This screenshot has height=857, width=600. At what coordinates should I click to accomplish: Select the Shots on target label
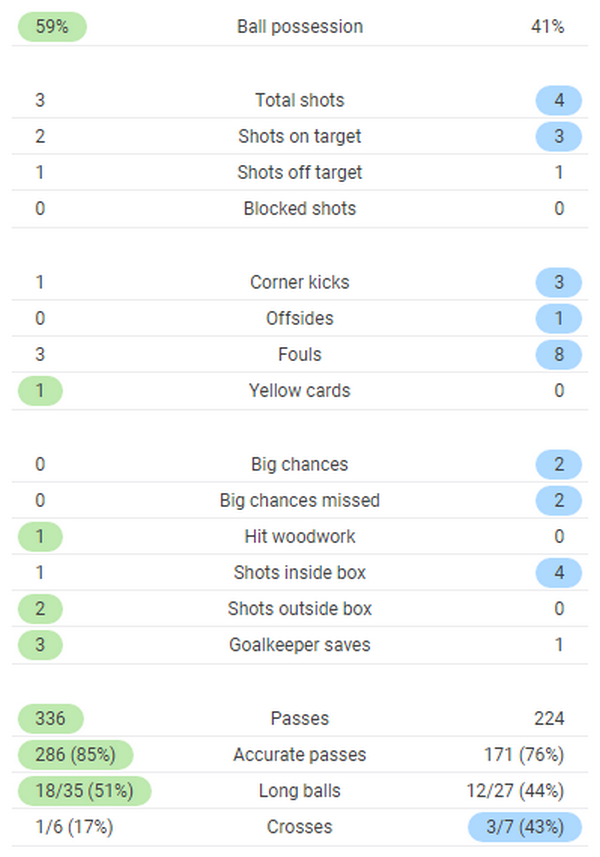coord(300,136)
